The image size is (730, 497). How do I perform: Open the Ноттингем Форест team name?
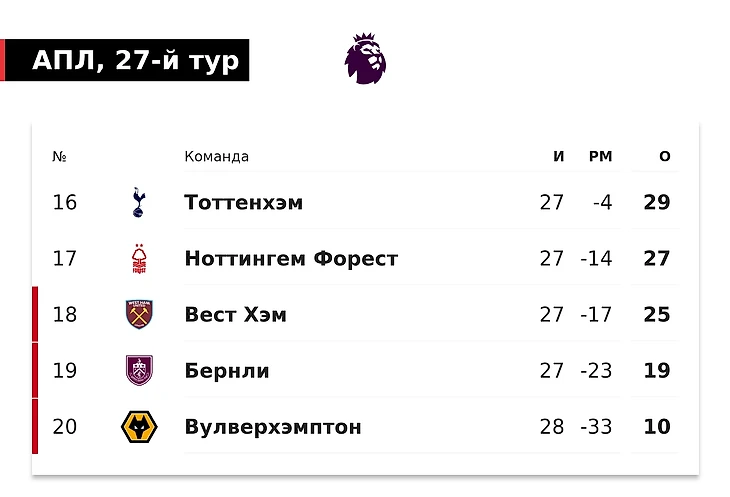click(x=291, y=259)
